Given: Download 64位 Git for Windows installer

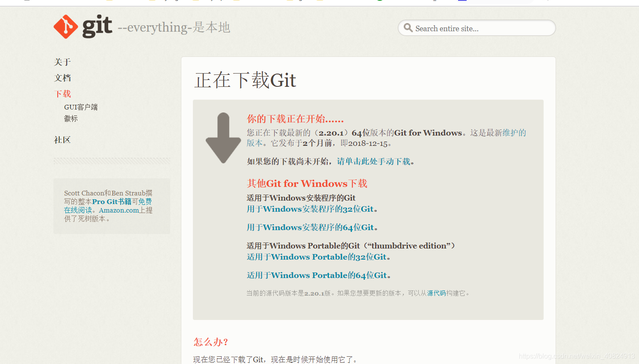Looking at the screenshot, I should point(310,227).
